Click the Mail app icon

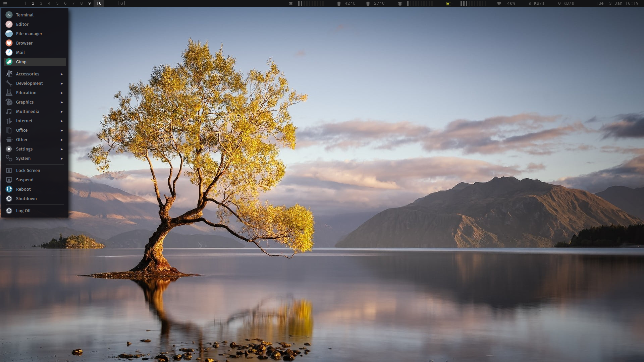tap(9, 52)
